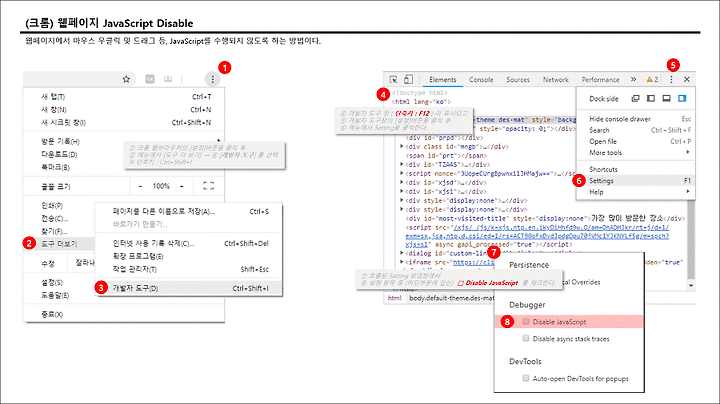The width and height of the screenshot is (720, 404).
Task: Close DevTools with the X icon
Action: click(687, 79)
